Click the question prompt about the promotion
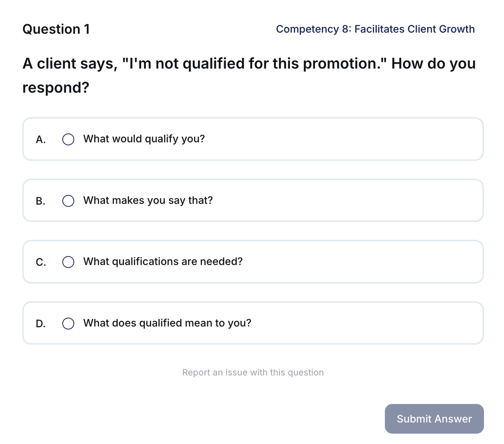This screenshot has height=444, width=504. pos(249,75)
